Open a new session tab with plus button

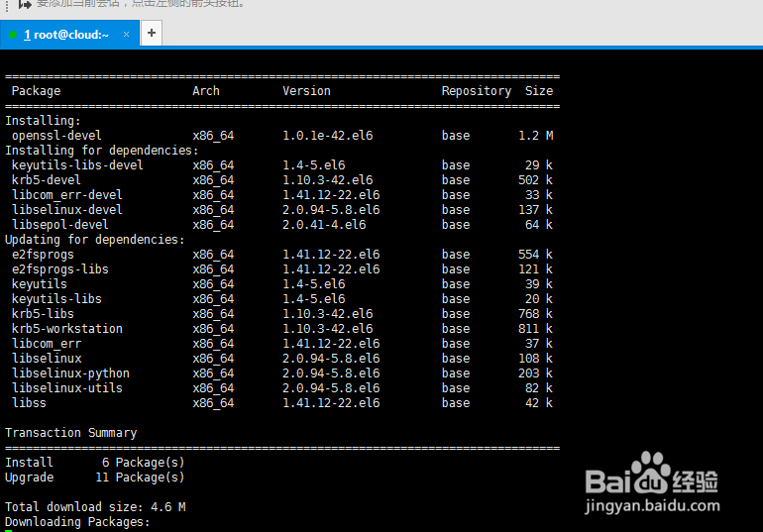pyautogui.click(x=152, y=33)
